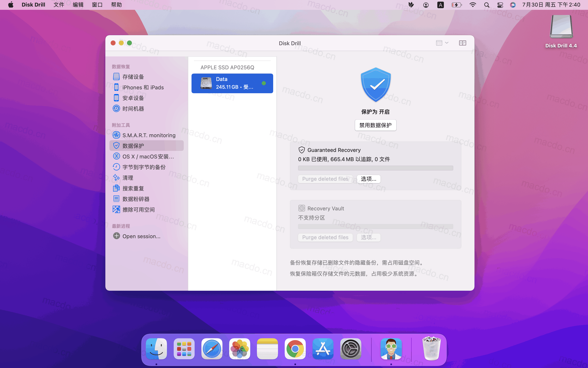Open 选项... for Guaranteed Recovery
This screenshot has width=588, height=368.
[368, 179]
